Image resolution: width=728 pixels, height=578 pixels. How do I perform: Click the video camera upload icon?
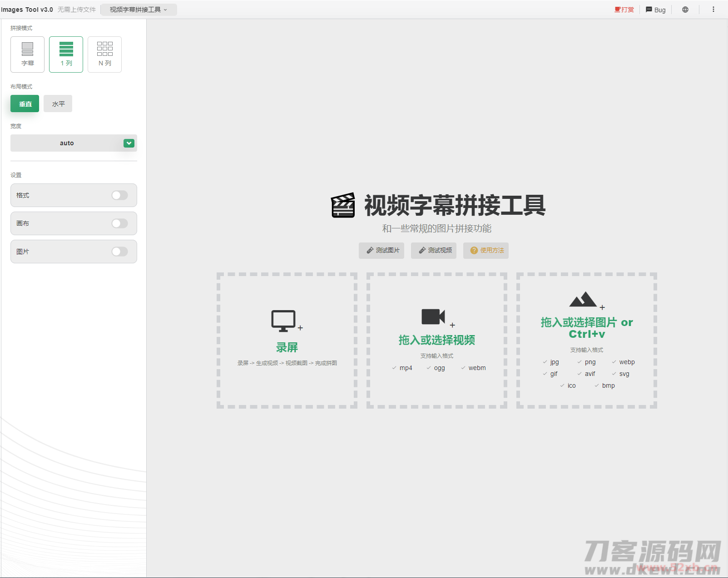(433, 317)
